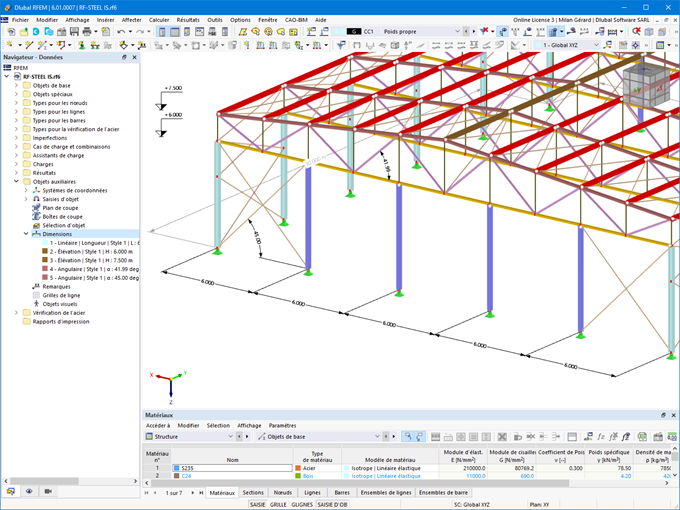Click the S235 name input field

[x=232, y=468]
